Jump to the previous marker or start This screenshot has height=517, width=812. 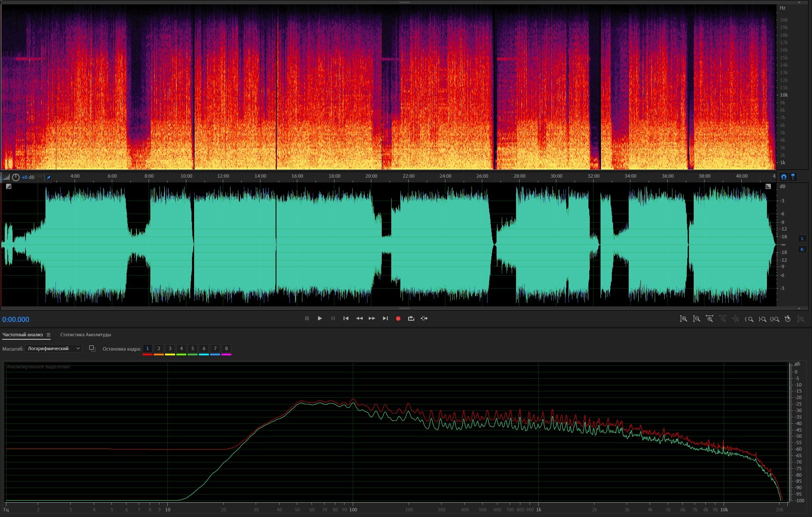point(346,319)
